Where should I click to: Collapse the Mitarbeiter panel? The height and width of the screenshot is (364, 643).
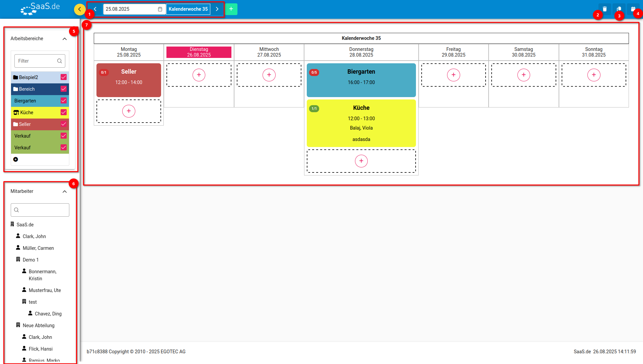coord(65,192)
